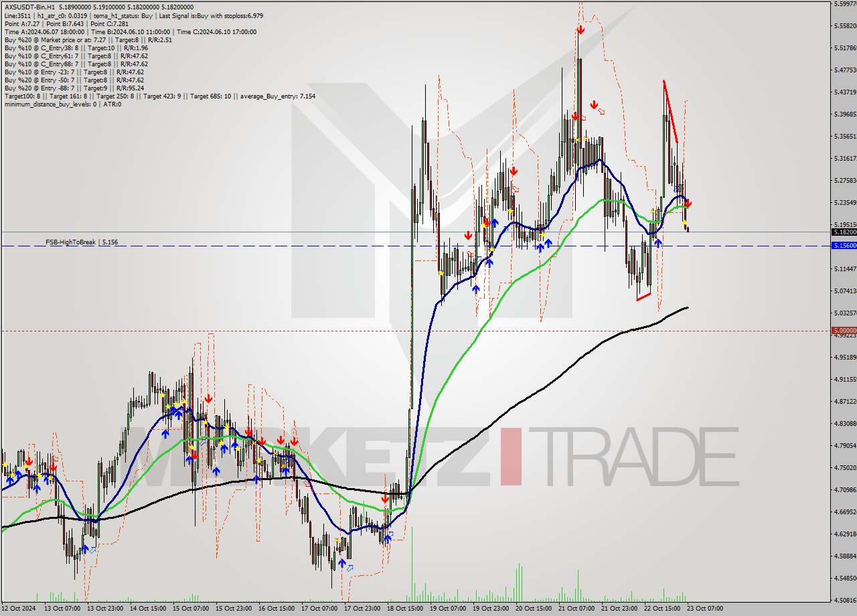Click the red 5.00000 price level tag
Viewport: 857px width, 616px height.
pyautogui.click(x=844, y=330)
